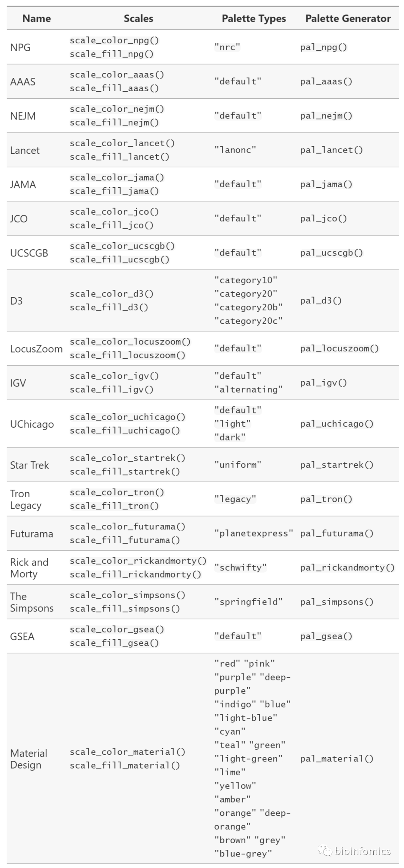Click pal_locuszoom() in the table
Screen dimensions: 404x868
pos(339,348)
